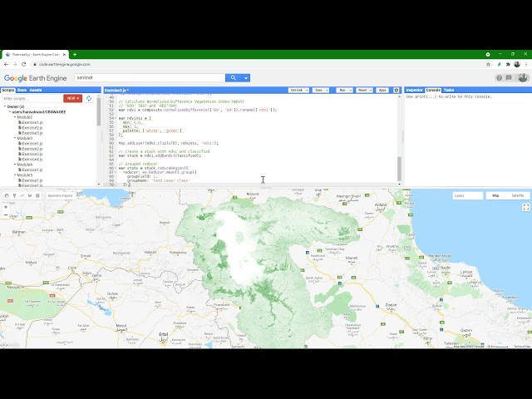The height and width of the screenshot is (399, 532).
Task: Click the Save button
Action: [318, 91]
